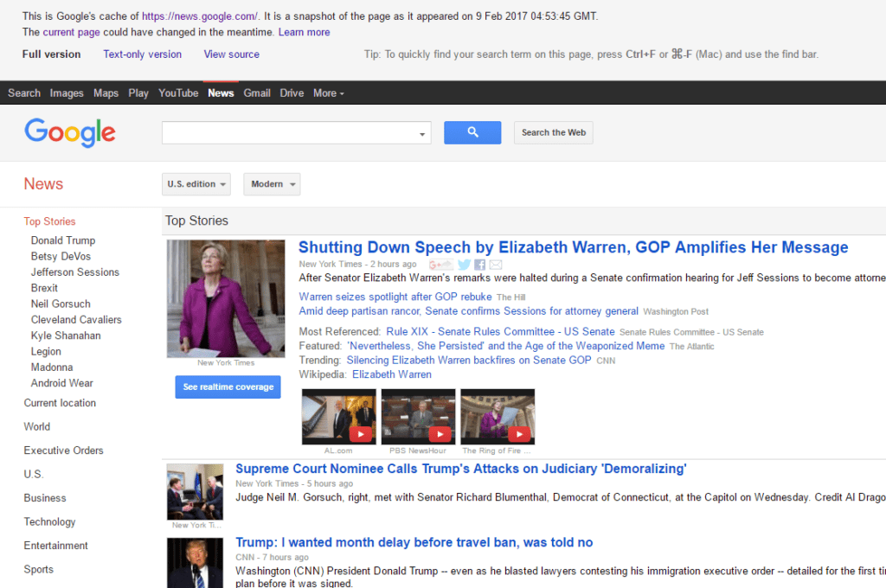
Task: Open Kyle Shanahan topic in sidebar
Action: pyautogui.click(x=66, y=336)
